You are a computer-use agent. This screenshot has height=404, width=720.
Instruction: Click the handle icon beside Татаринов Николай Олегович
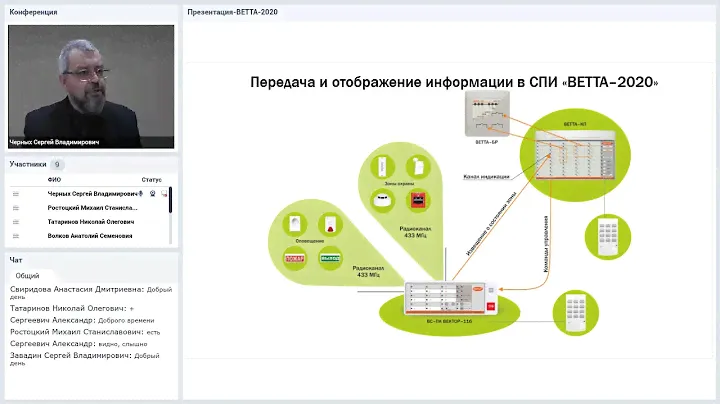[x=15, y=221]
